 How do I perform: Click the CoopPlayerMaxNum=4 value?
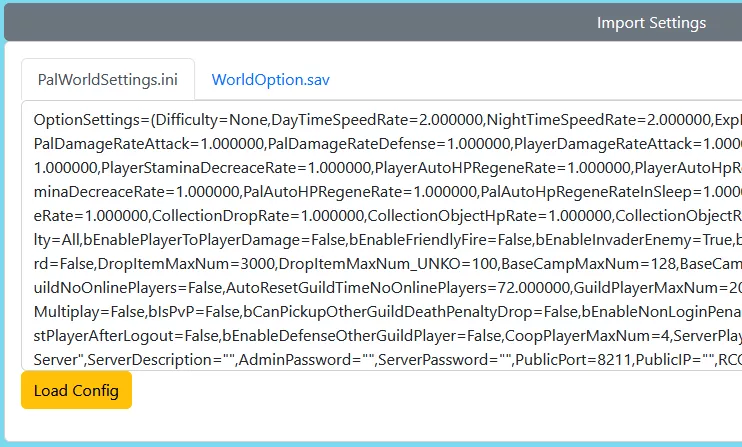pyautogui.click(x=587, y=336)
